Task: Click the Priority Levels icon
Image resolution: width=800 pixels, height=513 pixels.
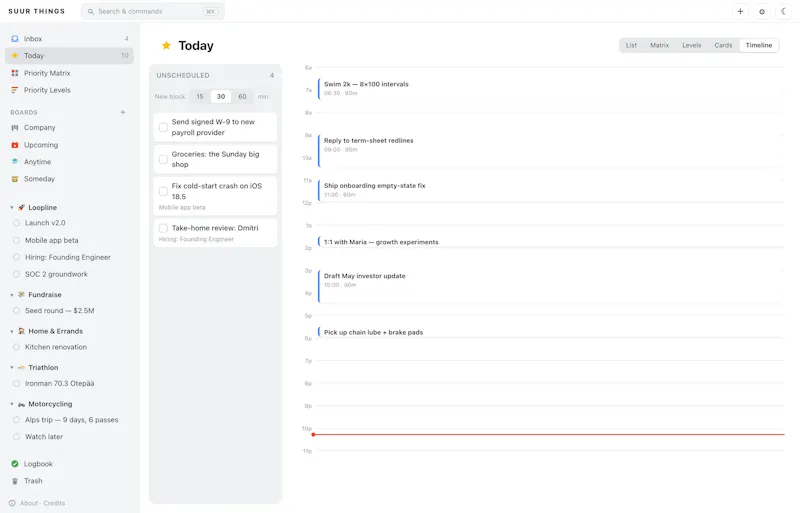Action: pyautogui.click(x=15, y=90)
